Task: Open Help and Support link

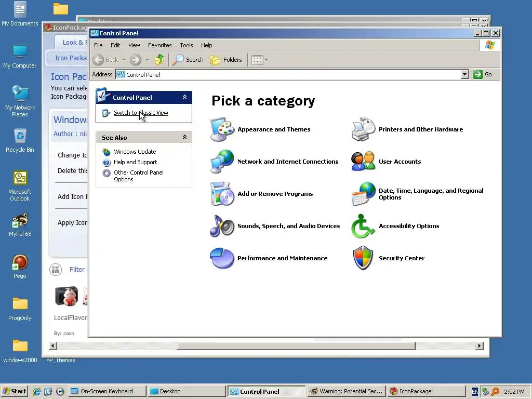Action: tap(136, 162)
